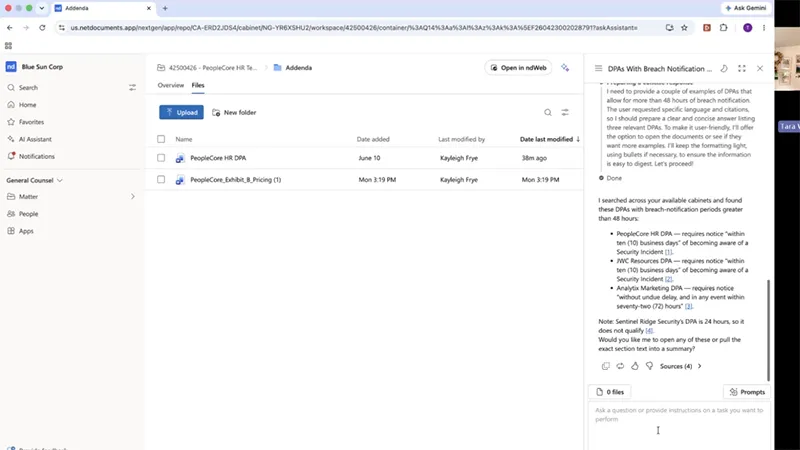The width and height of the screenshot is (800, 450).
Task: Search files with magnifier icon
Action: (547, 112)
